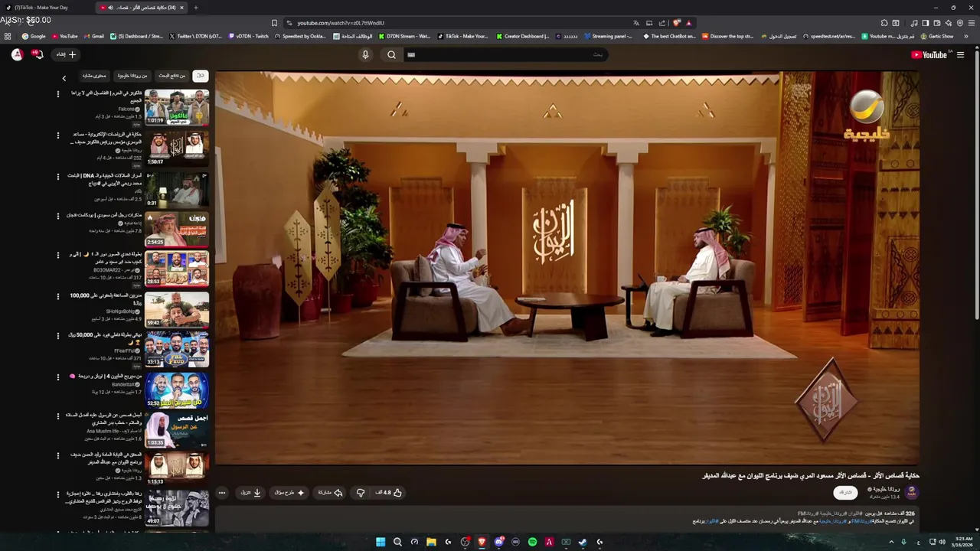Select the 'From search results' filter chip
Image resolution: width=980 pixels, height=551 pixels.
click(x=171, y=76)
